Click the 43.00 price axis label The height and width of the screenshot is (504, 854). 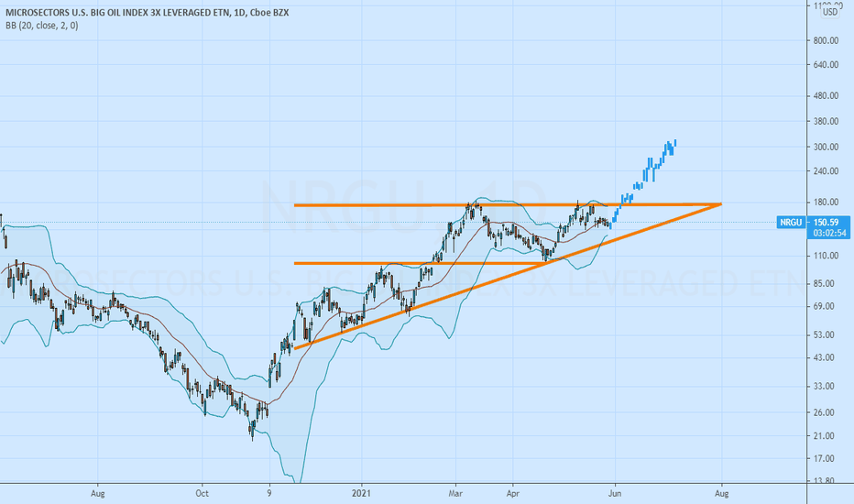tap(824, 357)
